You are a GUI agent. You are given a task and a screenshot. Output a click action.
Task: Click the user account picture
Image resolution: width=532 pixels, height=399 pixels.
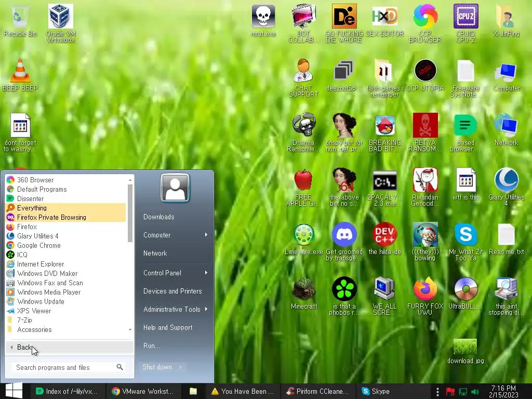(175, 188)
